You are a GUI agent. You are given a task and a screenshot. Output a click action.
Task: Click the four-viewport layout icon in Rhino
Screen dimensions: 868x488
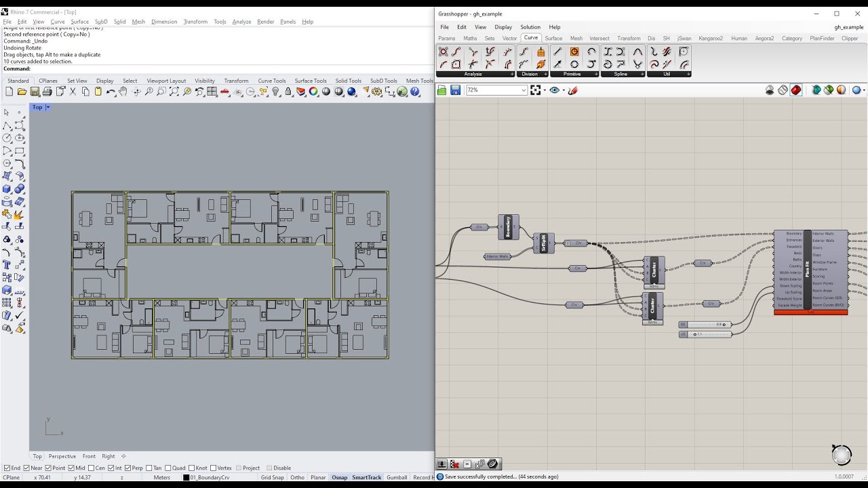coord(212,91)
